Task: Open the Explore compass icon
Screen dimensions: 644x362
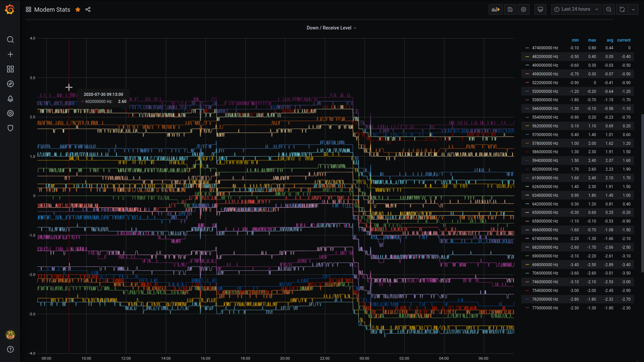Action: click(x=10, y=84)
